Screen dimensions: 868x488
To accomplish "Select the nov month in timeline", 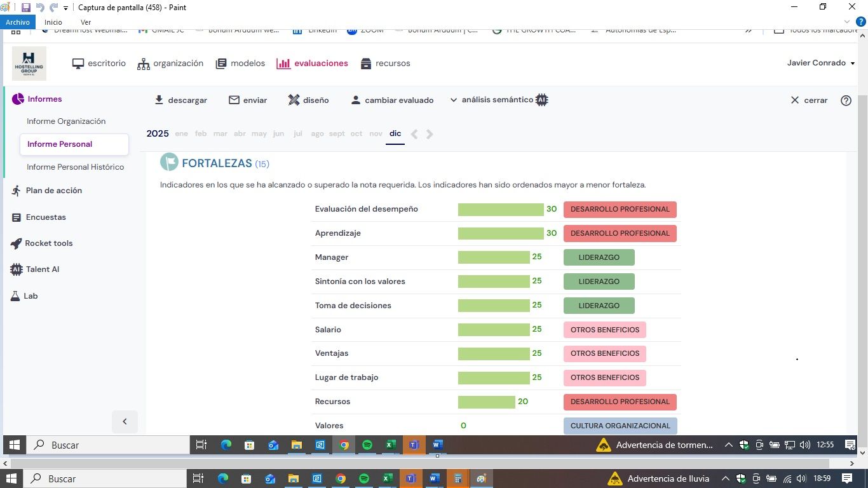I will (376, 134).
